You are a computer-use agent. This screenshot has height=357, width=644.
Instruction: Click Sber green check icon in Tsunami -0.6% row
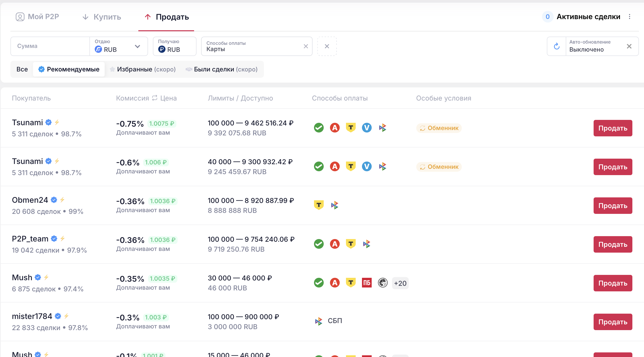pyautogui.click(x=319, y=166)
